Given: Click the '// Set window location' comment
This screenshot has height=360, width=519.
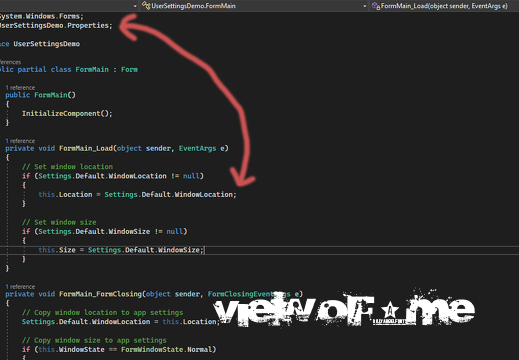Looking at the screenshot, I should click(x=67, y=167).
